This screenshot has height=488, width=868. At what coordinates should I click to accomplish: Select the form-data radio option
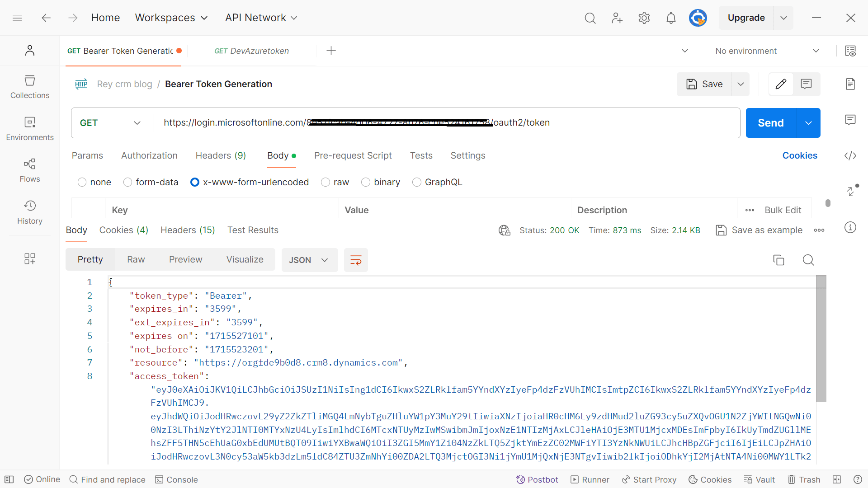128,182
